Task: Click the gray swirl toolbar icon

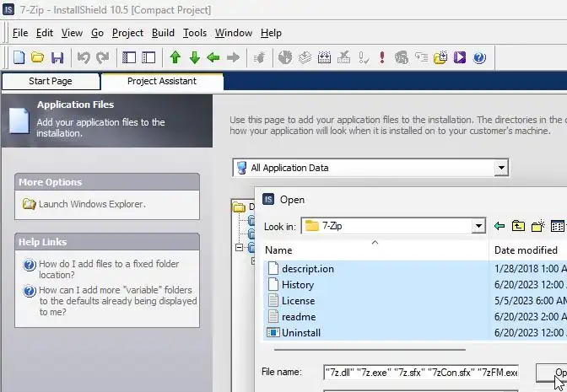Action: pos(402,57)
